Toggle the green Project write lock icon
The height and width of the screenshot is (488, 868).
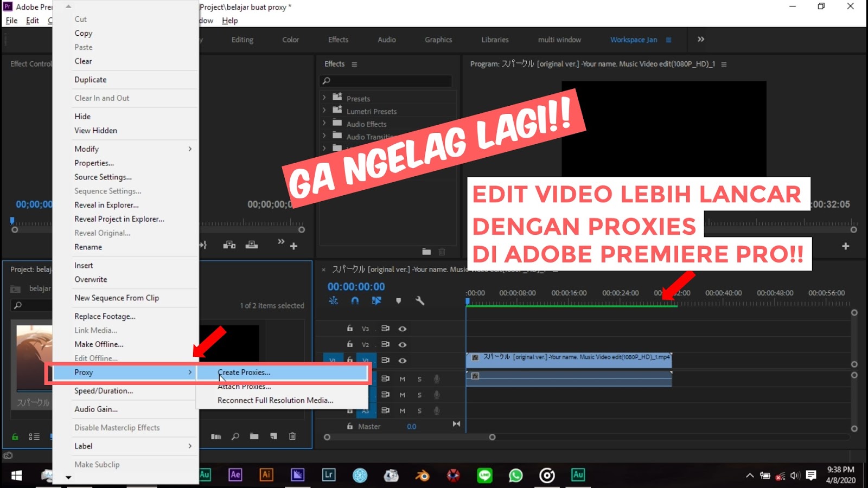(x=15, y=436)
